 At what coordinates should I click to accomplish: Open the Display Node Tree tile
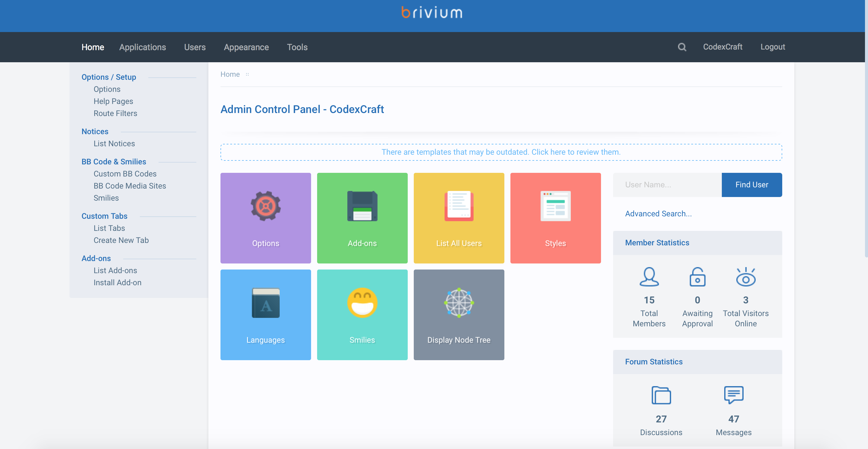click(458, 314)
